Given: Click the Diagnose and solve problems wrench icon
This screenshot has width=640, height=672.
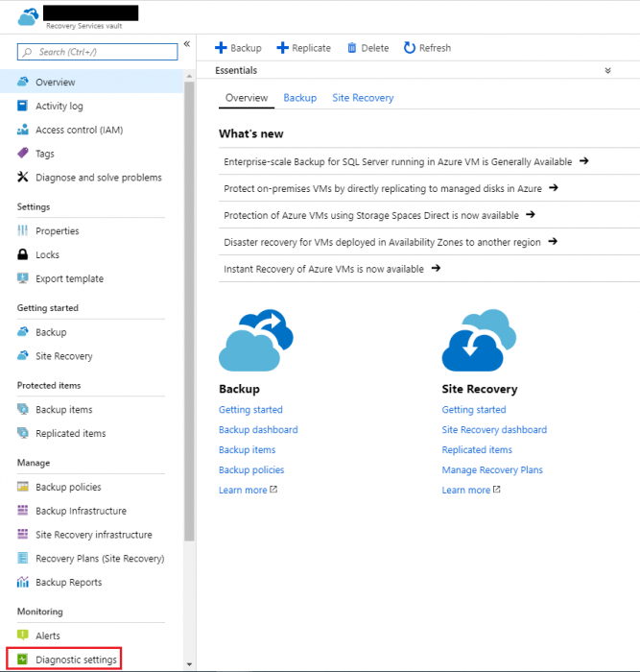Looking at the screenshot, I should (23, 177).
